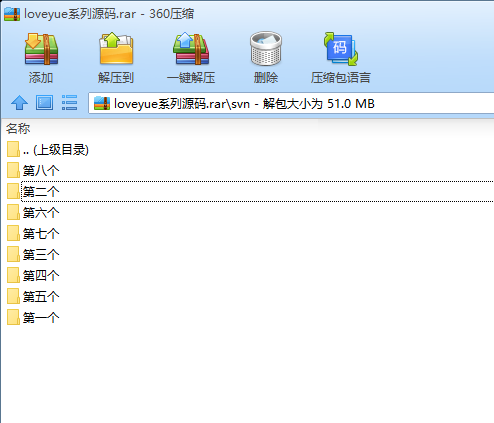Open the 解压到 (Extract to) tool
This screenshot has width=494, height=423.
click(116, 49)
